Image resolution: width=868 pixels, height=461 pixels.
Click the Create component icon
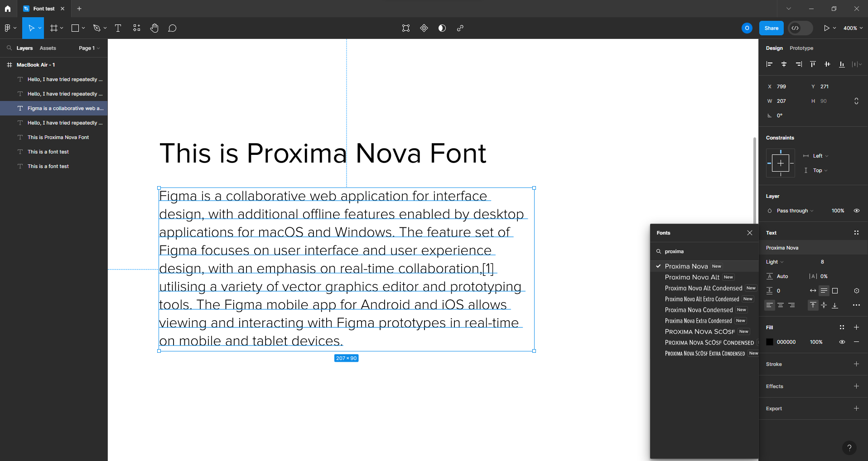pyautogui.click(x=424, y=28)
